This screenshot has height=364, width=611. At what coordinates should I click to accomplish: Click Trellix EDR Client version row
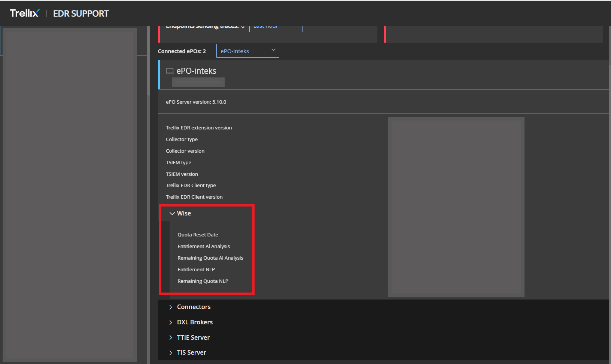click(x=194, y=197)
